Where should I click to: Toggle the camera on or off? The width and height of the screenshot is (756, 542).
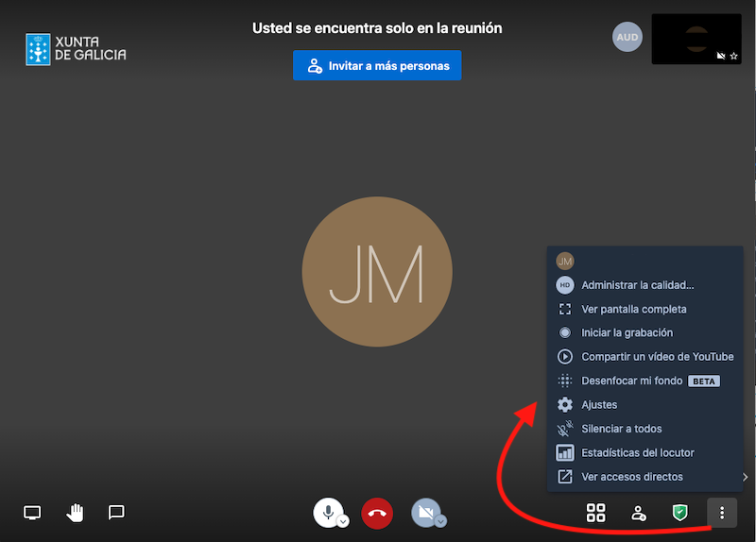coord(424,512)
